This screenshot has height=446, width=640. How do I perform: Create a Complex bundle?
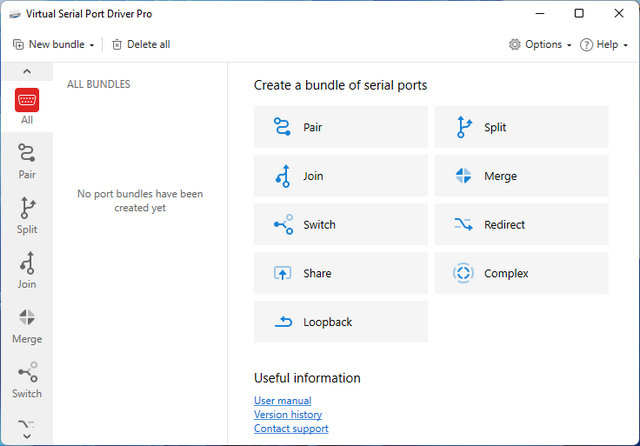(x=521, y=273)
